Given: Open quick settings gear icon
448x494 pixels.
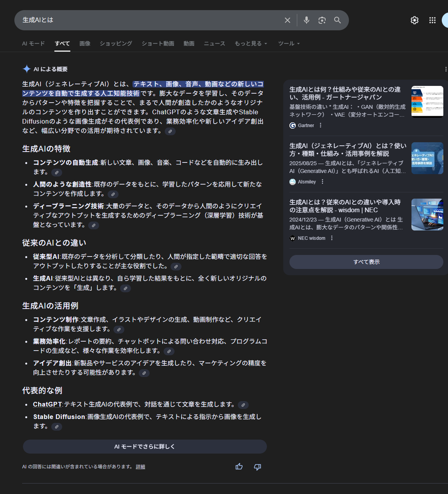Looking at the screenshot, I should coord(415,20).
